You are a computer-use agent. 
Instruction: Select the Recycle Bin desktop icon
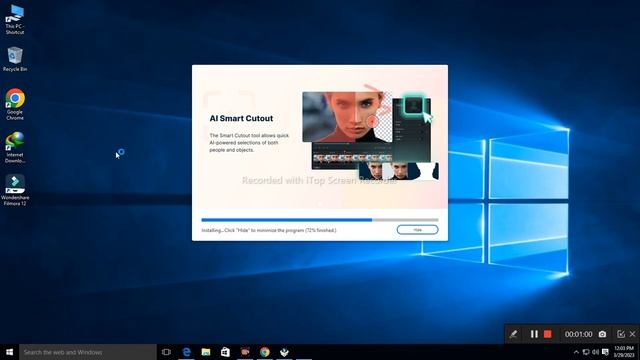pyautogui.click(x=15, y=59)
